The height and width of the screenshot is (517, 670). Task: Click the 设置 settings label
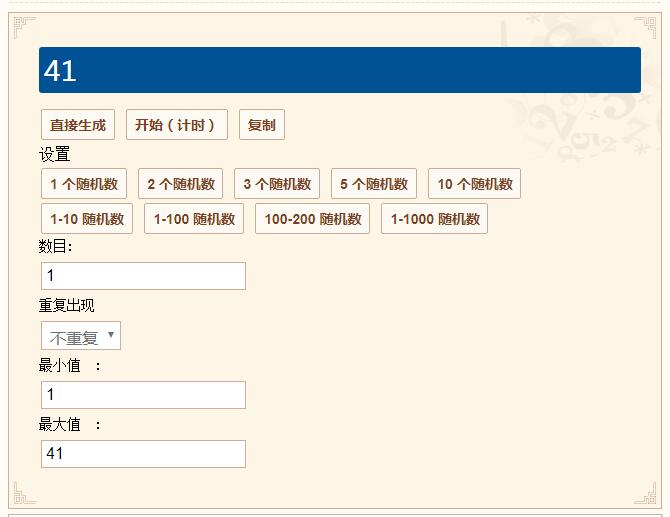click(x=54, y=154)
